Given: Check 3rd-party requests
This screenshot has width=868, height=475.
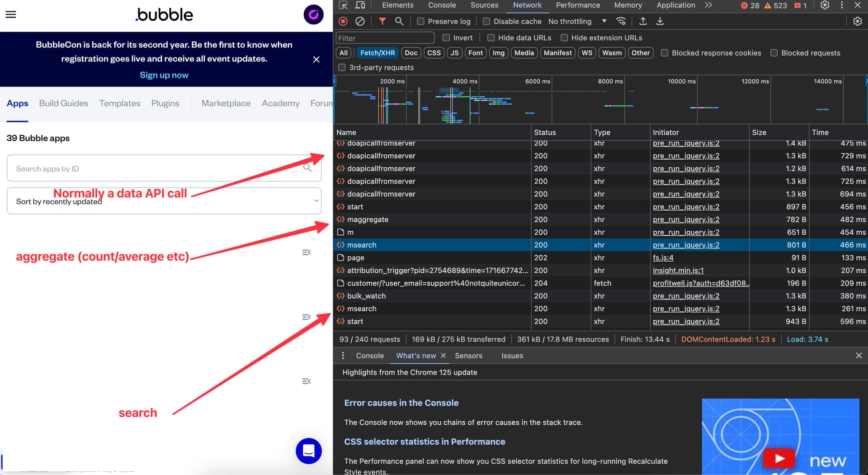Looking at the screenshot, I should pos(342,67).
